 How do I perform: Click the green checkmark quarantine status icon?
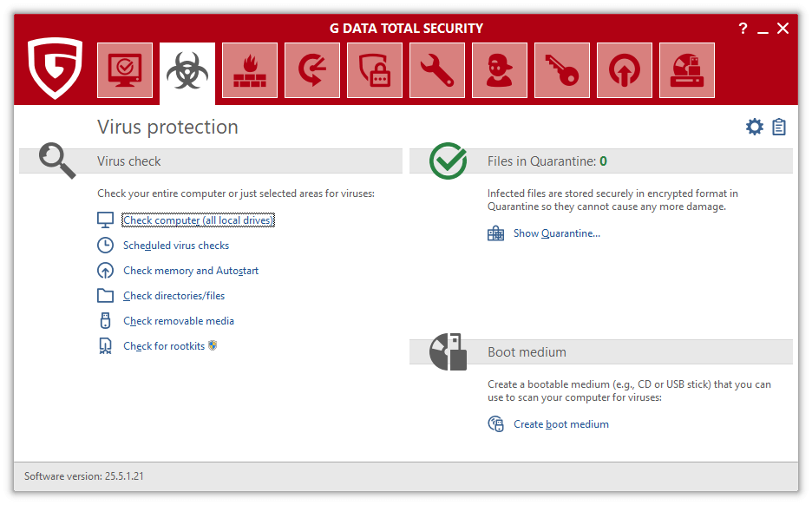tap(448, 161)
